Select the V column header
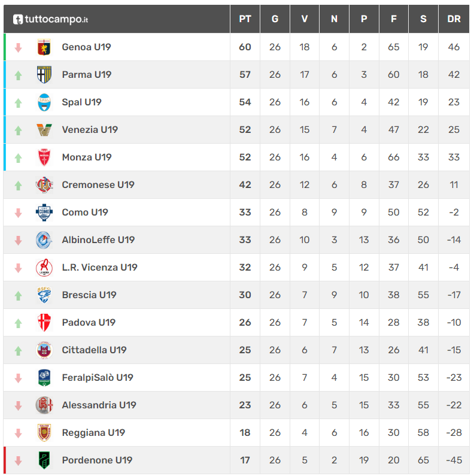The image size is (471, 476). point(305,19)
